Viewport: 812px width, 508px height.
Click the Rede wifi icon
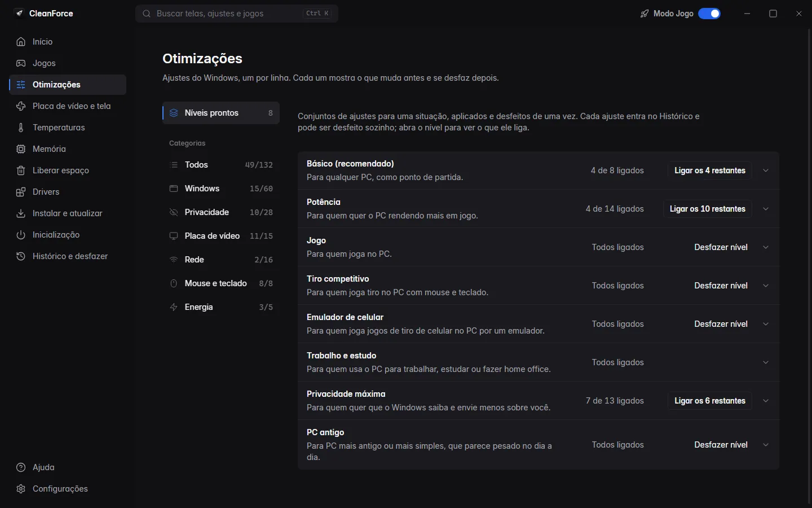[x=174, y=260]
